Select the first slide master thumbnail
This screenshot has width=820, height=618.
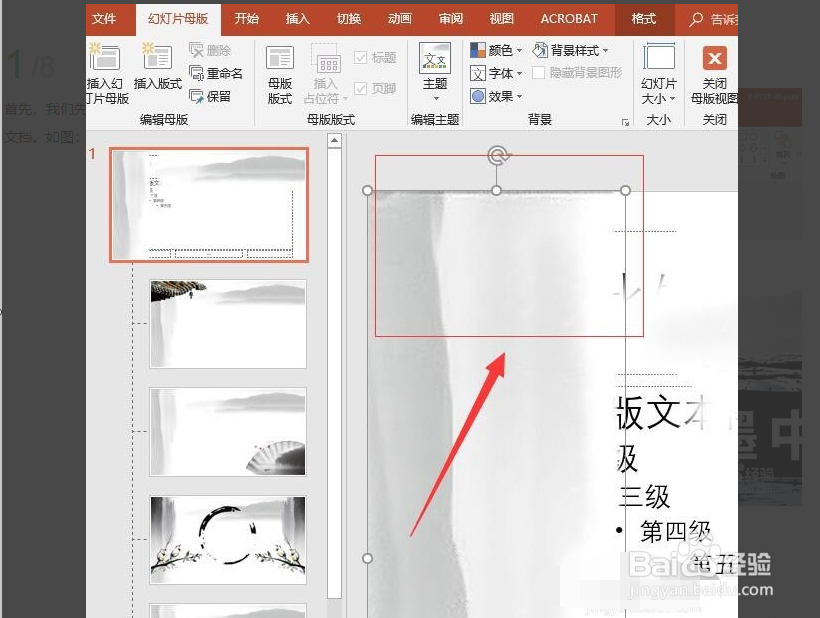[x=209, y=204]
